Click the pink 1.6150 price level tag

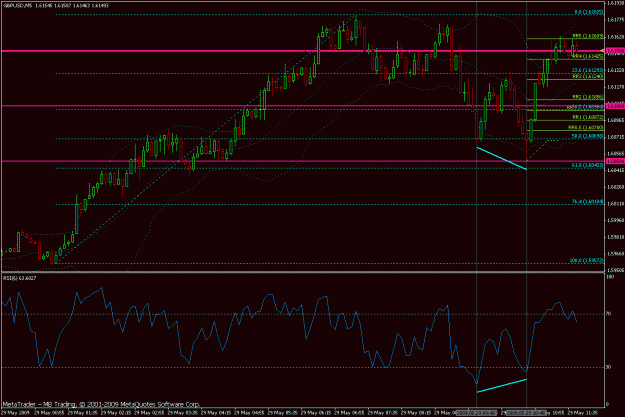point(615,51)
